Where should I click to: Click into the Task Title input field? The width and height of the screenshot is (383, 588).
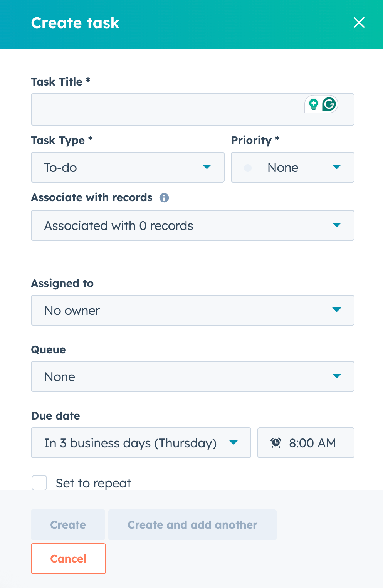166,109
